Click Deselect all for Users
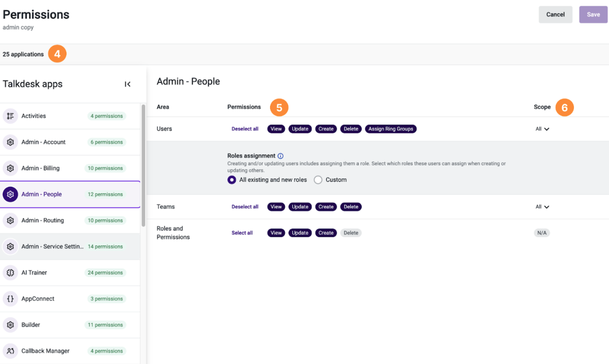 tap(245, 129)
